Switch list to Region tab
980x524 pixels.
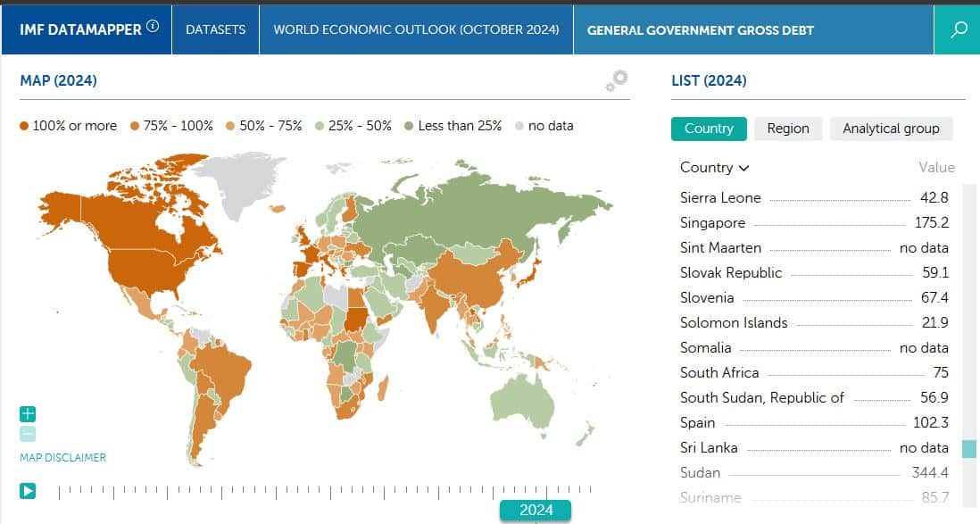click(787, 129)
